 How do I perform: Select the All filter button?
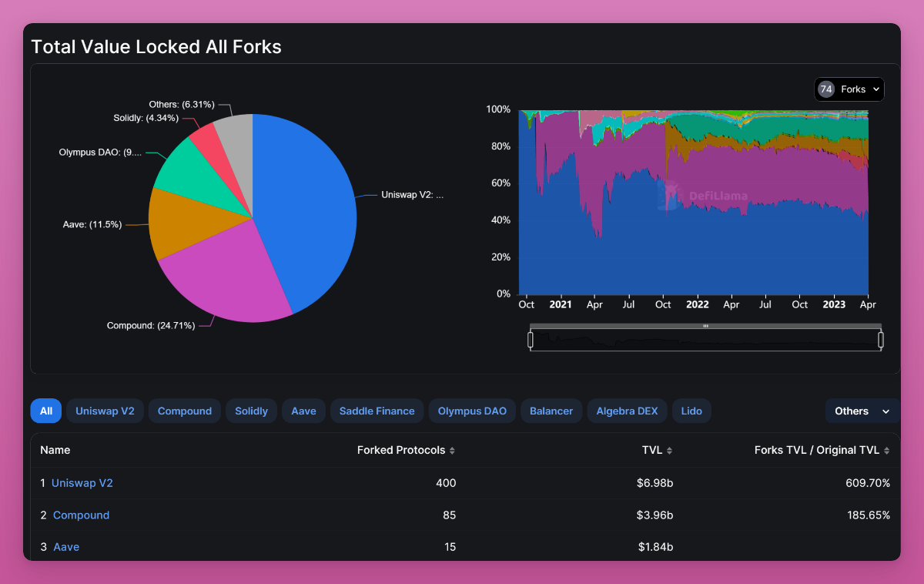(x=45, y=411)
